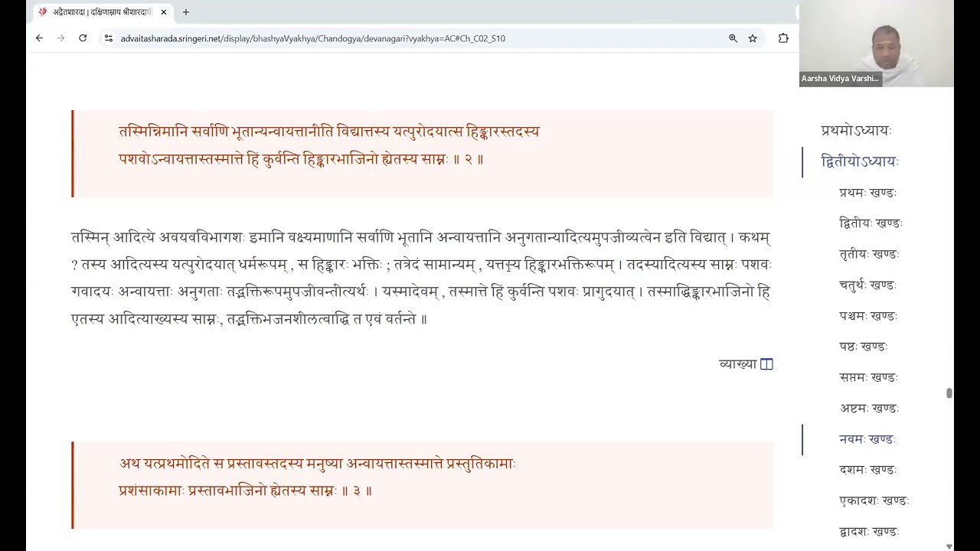
Task: Select षष्ठः खण्डः in the sidebar
Action: [863, 347]
